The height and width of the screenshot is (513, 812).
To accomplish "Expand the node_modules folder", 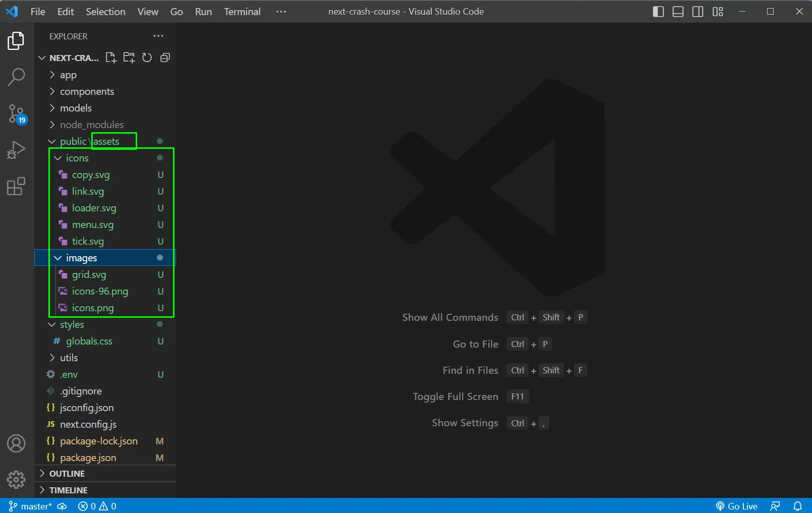I will click(105, 125).
